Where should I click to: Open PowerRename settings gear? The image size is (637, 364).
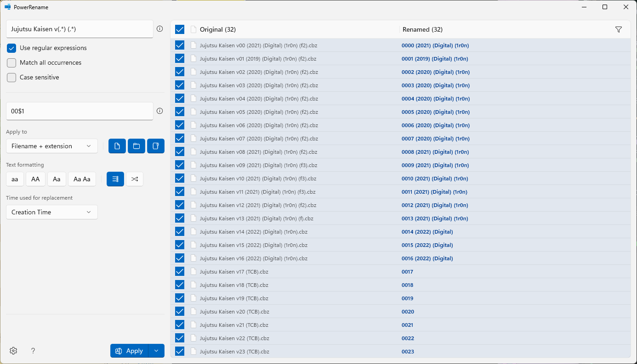click(13, 351)
